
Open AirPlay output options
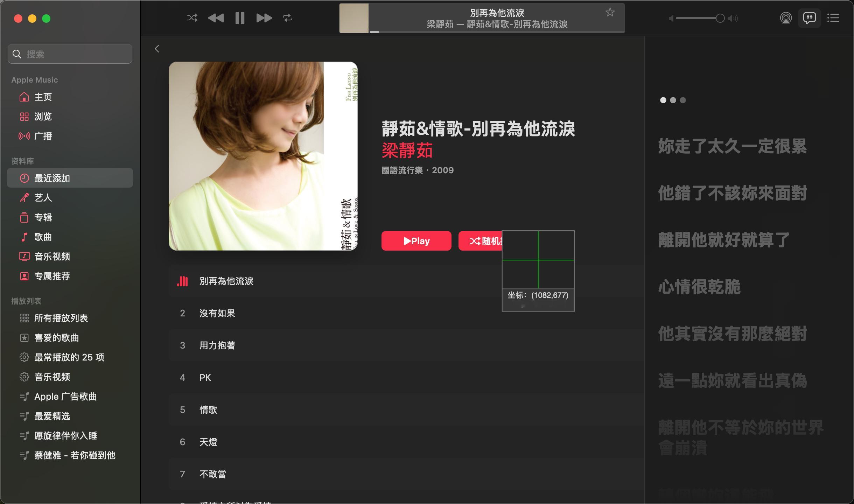[786, 18]
